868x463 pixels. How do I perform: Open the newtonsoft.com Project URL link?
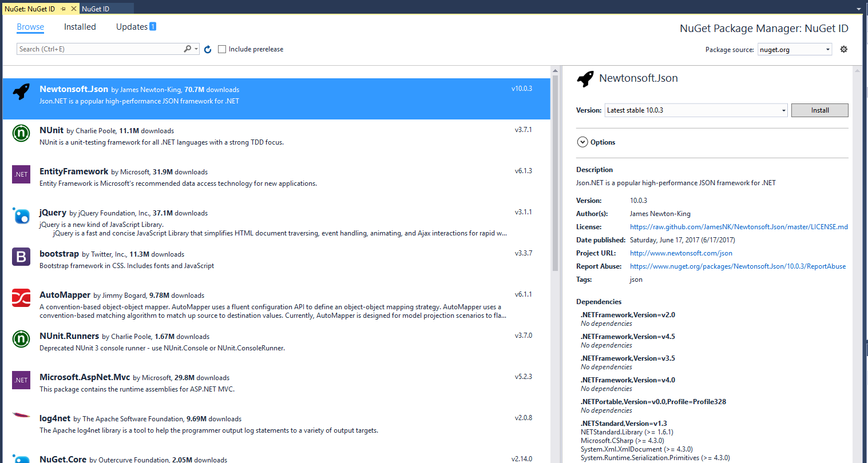[x=680, y=253]
